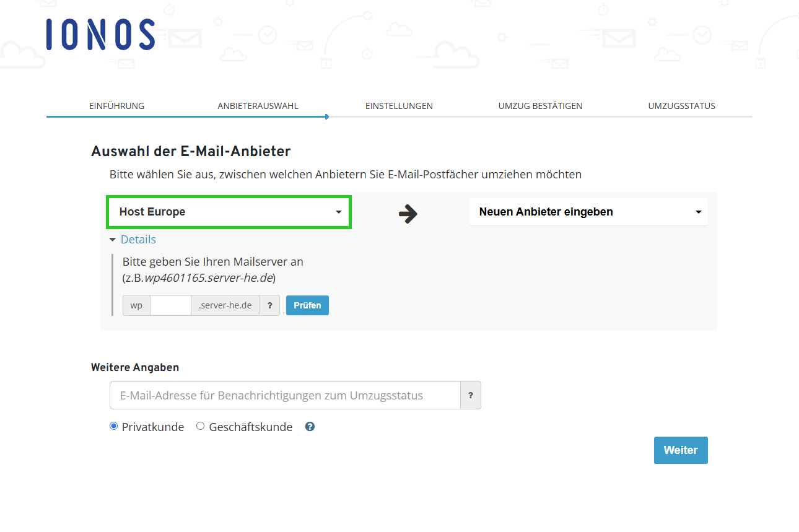This screenshot has width=799, height=532.
Task: Select the Privatkunde radio button
Action: click(x=113, y=426)
